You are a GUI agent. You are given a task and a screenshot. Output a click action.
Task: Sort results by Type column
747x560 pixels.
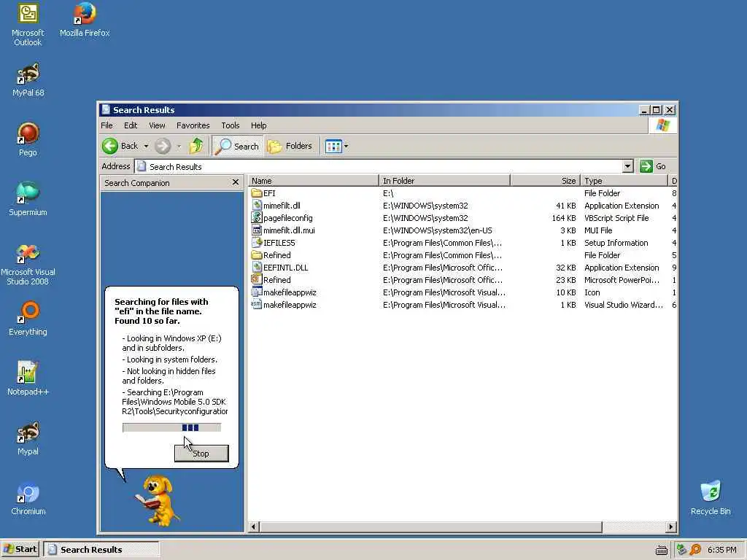(x=624, y=181)
